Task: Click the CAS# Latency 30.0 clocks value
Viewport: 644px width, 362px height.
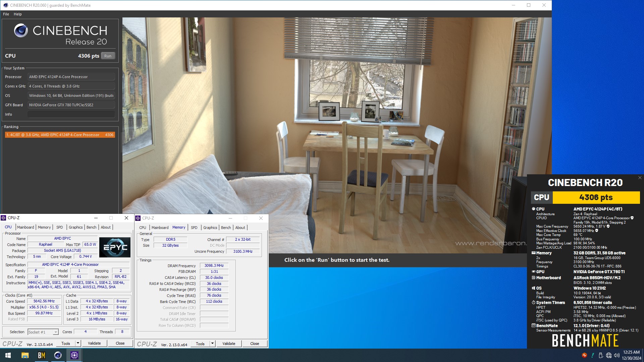Action: point(214,278)
